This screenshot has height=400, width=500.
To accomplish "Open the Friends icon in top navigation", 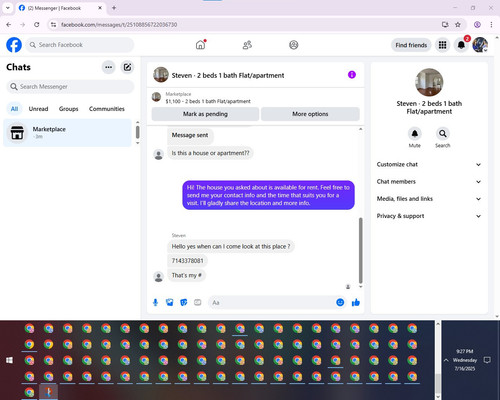I will (247, 45).
